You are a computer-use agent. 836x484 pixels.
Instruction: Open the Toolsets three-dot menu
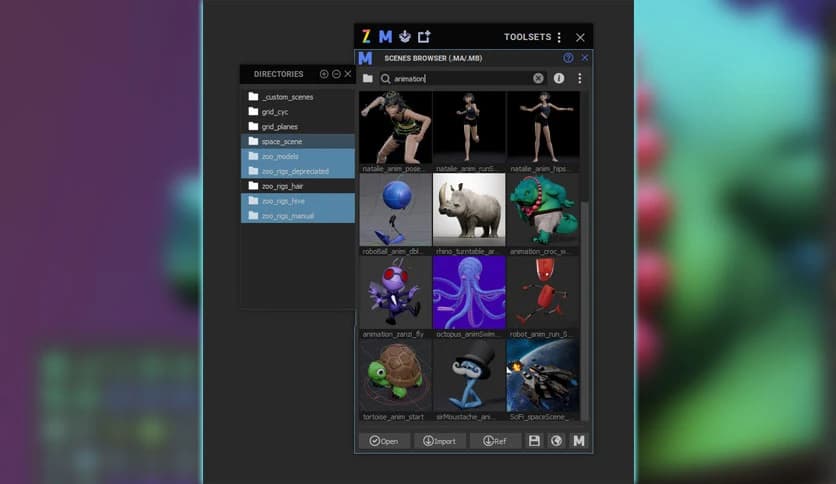(x=559, y=37)
